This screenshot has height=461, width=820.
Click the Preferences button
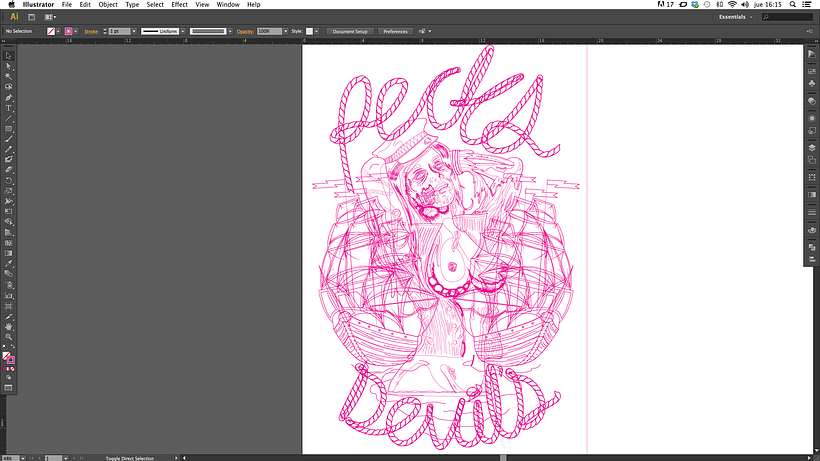click(395, 31)
